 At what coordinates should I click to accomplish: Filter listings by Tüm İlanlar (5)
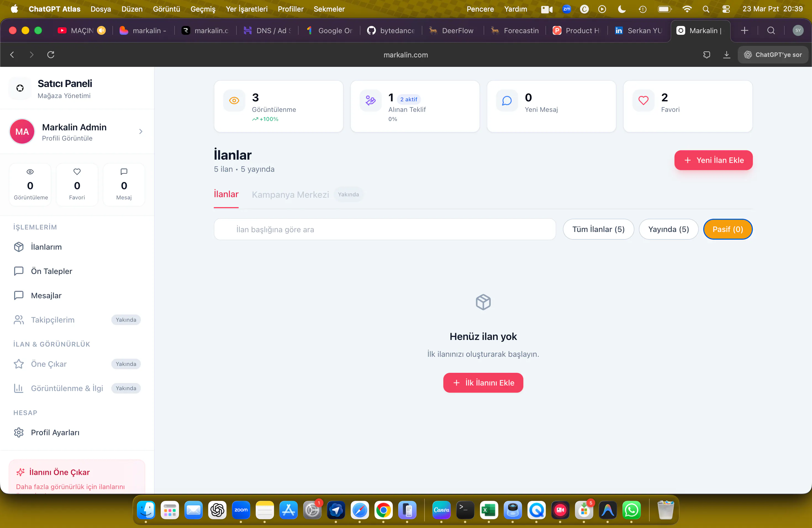pos(599,229)
